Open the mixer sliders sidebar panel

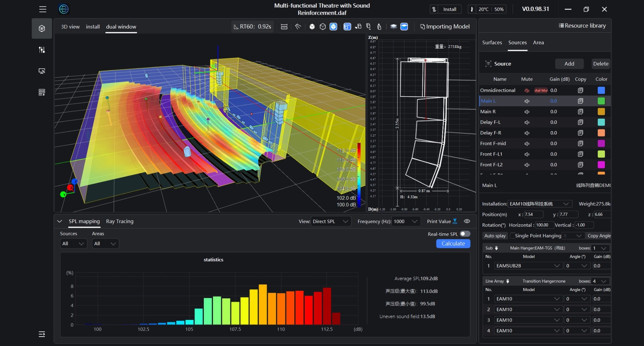pyautogui.click(x=42, y=50)
